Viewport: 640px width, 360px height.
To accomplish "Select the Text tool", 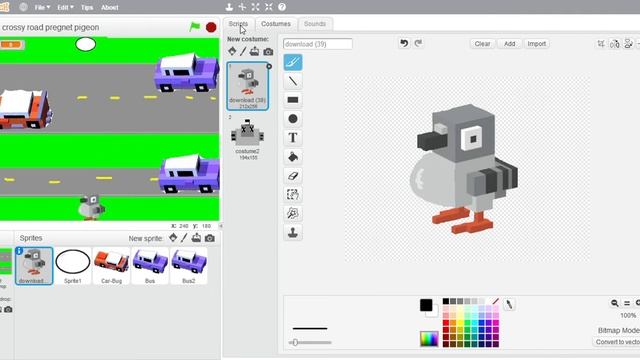I will [293, 138].
